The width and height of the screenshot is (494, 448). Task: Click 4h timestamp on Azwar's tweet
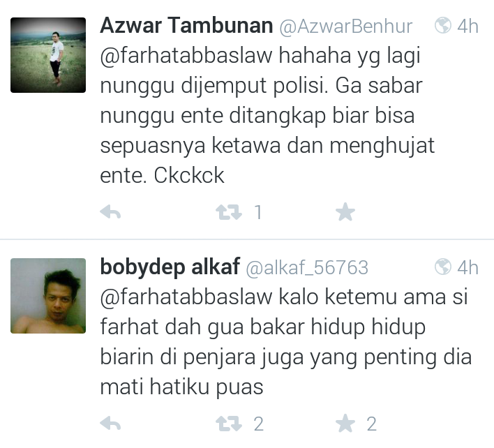pos(468,26)
